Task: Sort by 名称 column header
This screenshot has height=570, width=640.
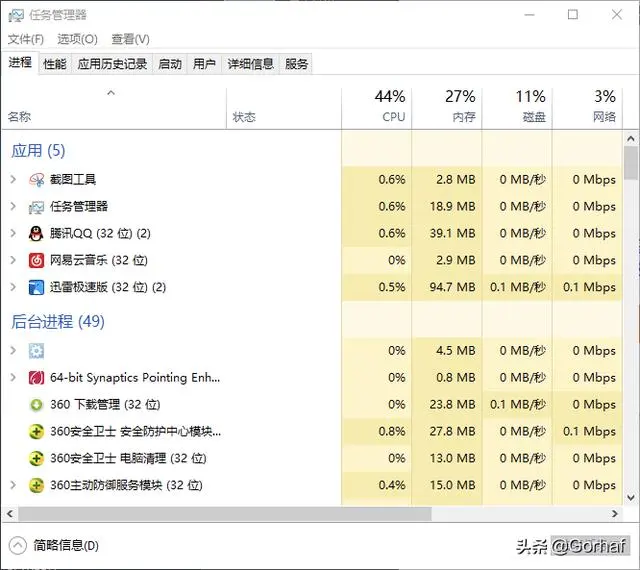Action: pos(114,108)
